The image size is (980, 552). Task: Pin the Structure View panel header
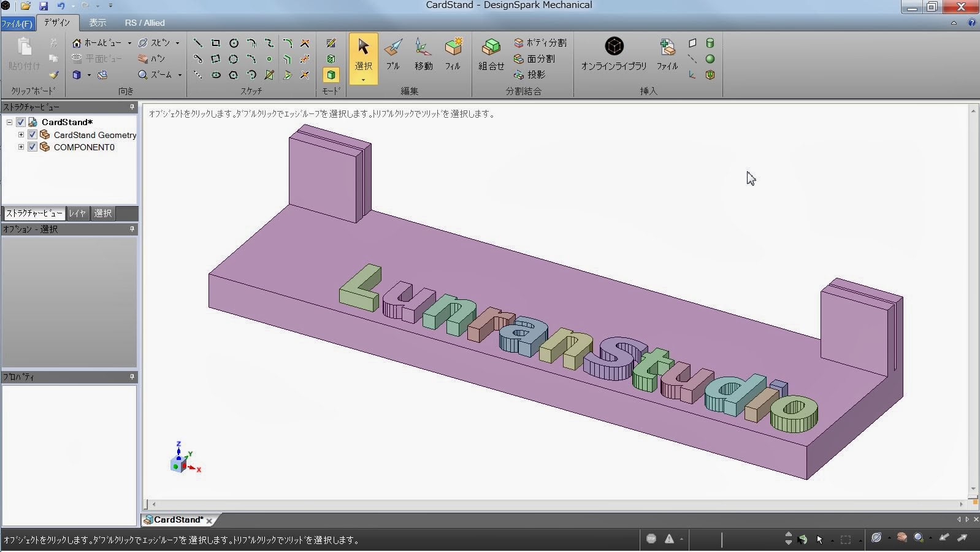point(132,107)
